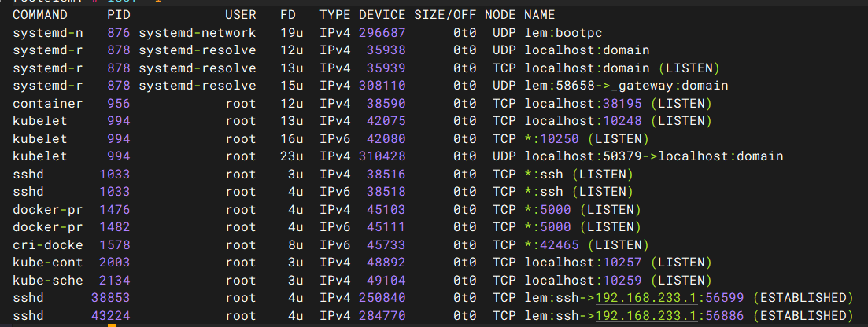Click the NODE column header

click(x=500, y=15)
